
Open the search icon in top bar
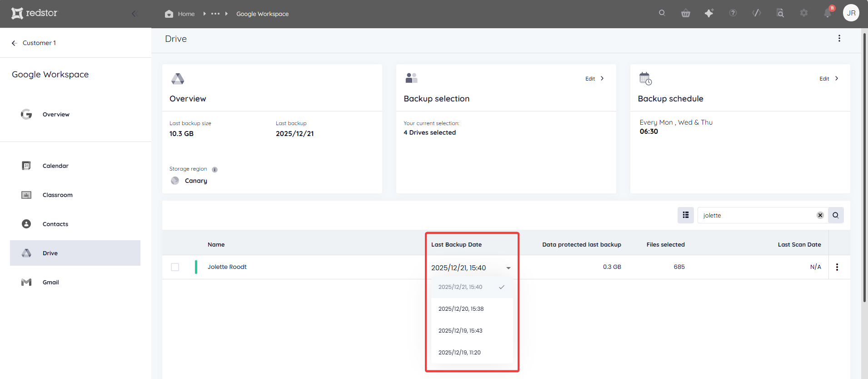(662, 13)
